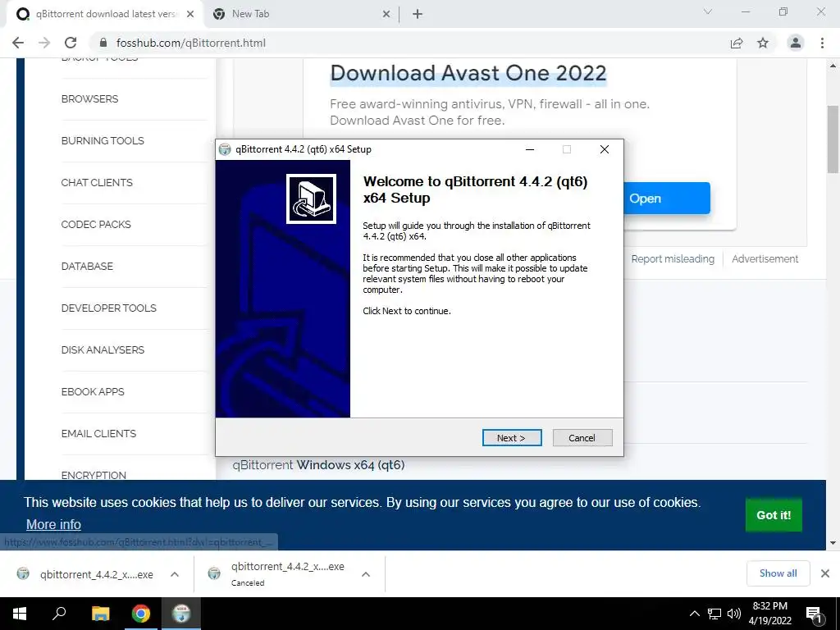
Task: Open the notification center icon
Action: 814,614
